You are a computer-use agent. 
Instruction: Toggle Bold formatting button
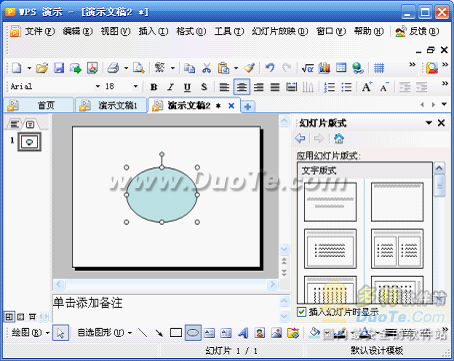point(154,87)
